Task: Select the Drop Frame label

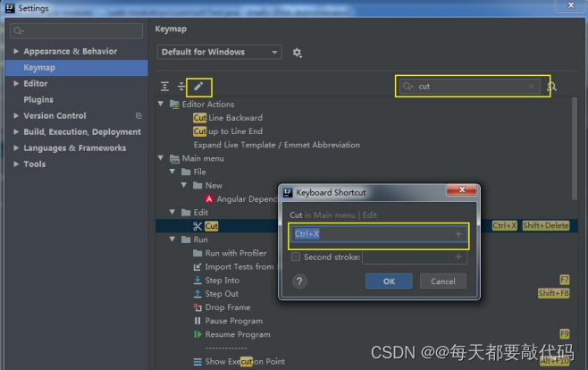Action: click(228, 307)
